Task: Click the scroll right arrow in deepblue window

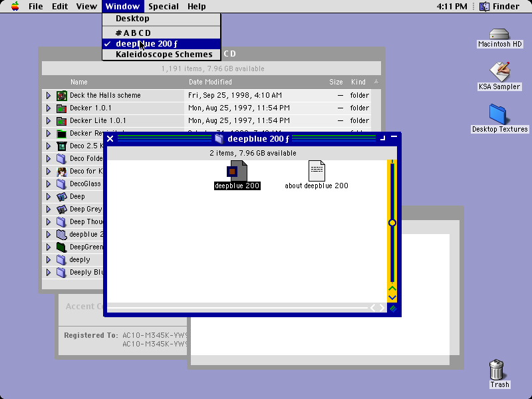Action: (x=382, y=308)
